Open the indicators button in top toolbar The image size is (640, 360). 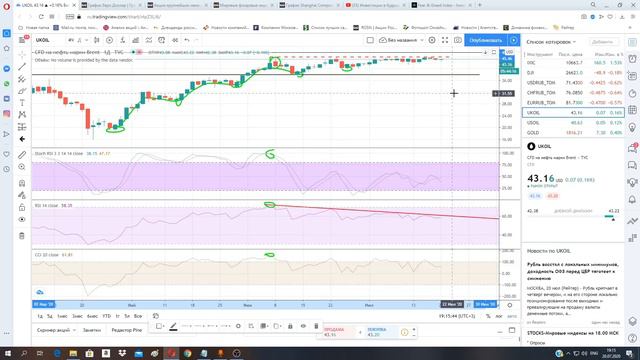coord(122,40)
